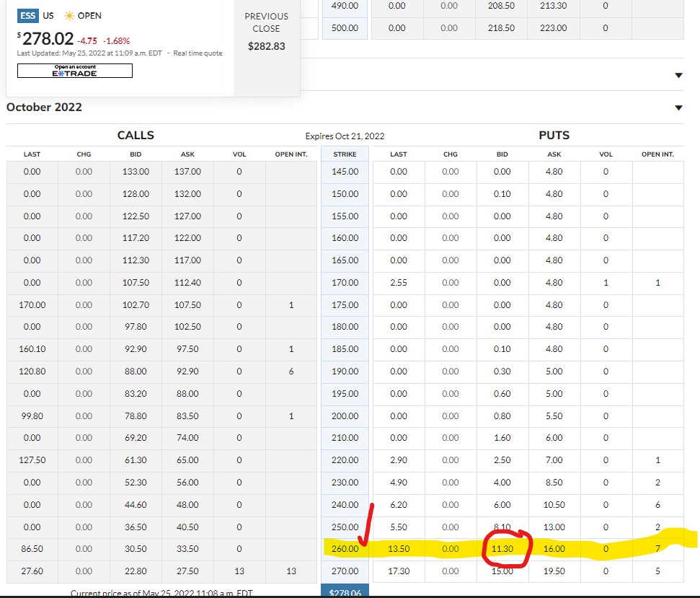Expand the collapsed section above October 2022
The image size is (700, 598).
[x=678, y=75]
